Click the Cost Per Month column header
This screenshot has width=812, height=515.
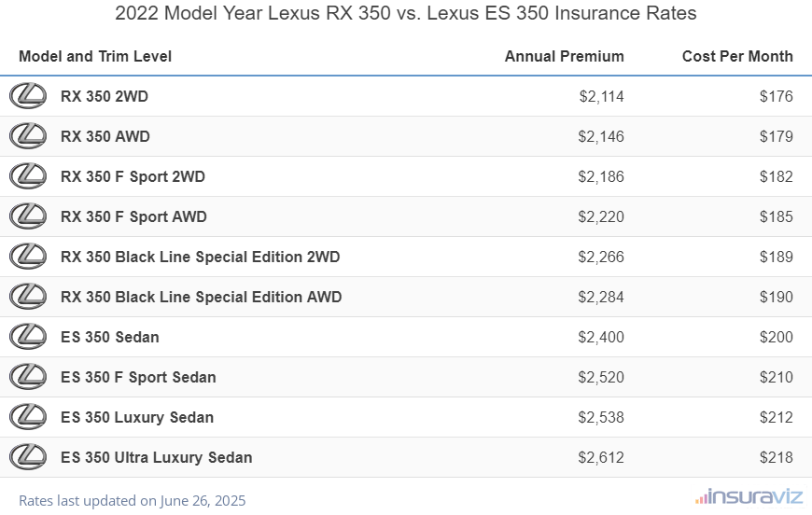click(737, 56)
